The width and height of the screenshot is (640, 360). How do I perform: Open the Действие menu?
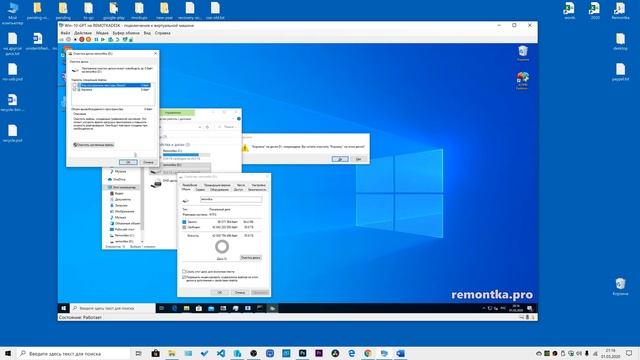[x=83, y=33]
